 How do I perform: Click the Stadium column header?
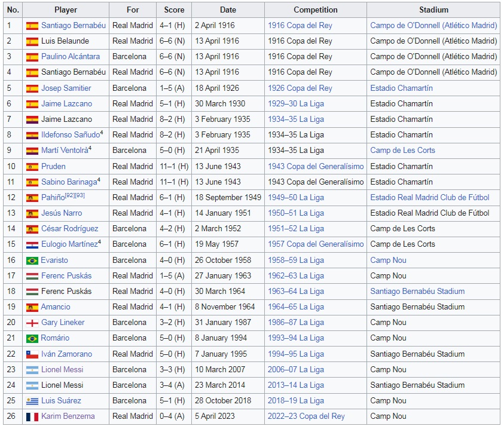point(433,10)
